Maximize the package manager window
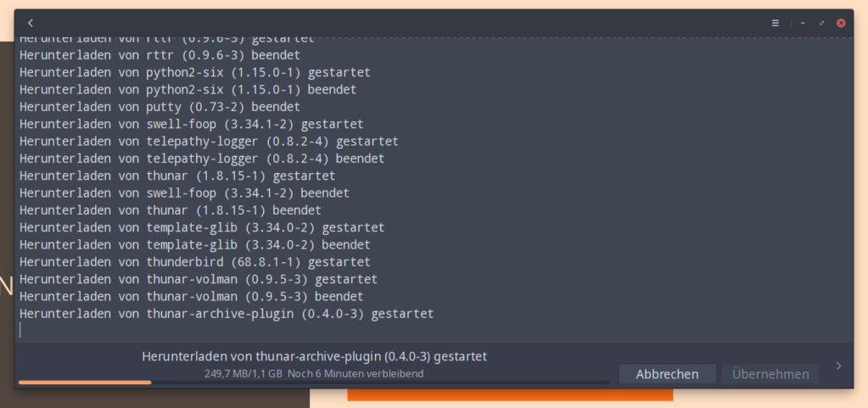The image size is (868, 408). (822, 23)
